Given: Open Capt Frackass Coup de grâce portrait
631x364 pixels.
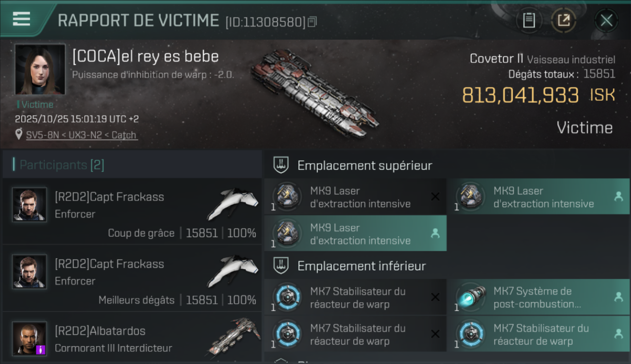Looking at the screenshot, I should click(30, 205).
